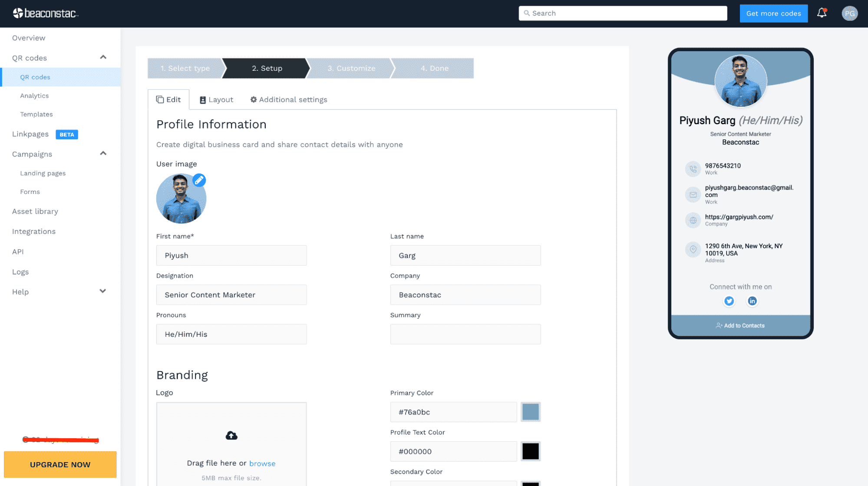Screen dimensions: 868x486
Task: Click the Get more codes button
Action: [x=774, y=13]
